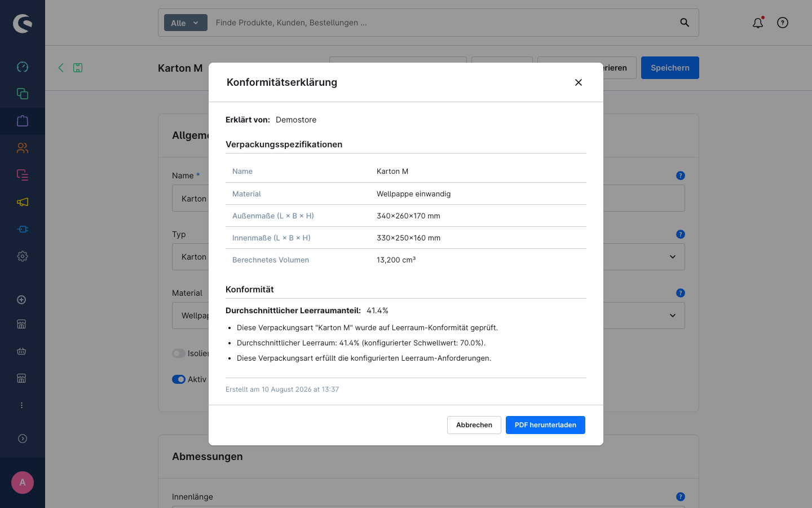Open the Marketing megaphone icon
This screenshot has height=508, width=812.
pyautogui.click(x=23, y=202)
